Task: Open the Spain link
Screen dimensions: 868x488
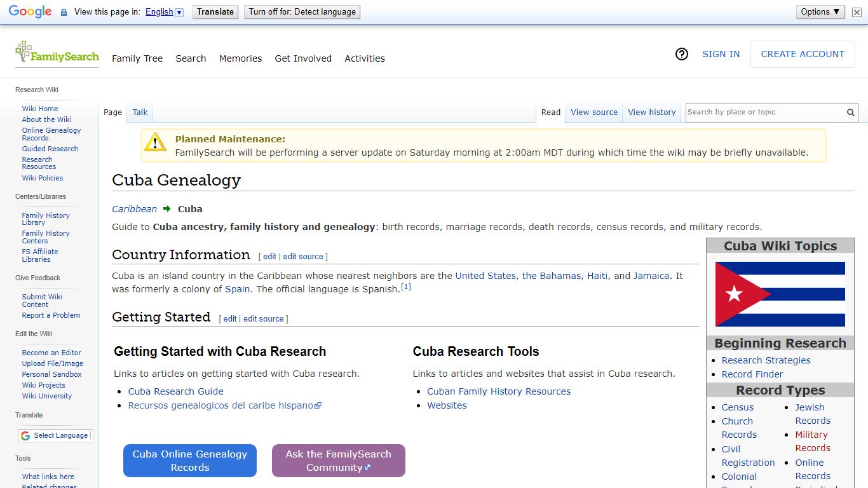Action: pyautogui.click(x=238, y=289)
